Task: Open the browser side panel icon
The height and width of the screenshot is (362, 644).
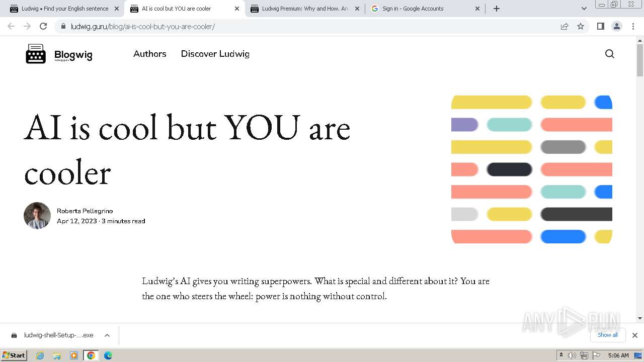Action: point(600,26)
